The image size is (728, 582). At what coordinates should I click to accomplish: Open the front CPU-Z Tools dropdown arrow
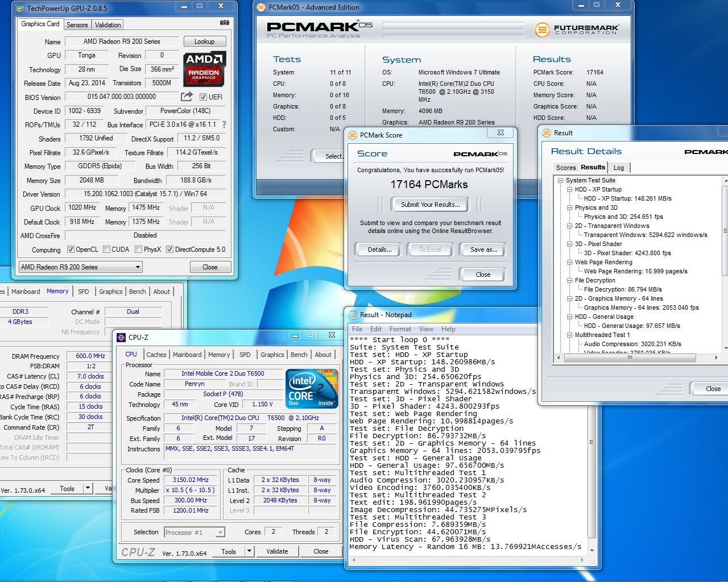pyautogui.click(x=249, y=551)
